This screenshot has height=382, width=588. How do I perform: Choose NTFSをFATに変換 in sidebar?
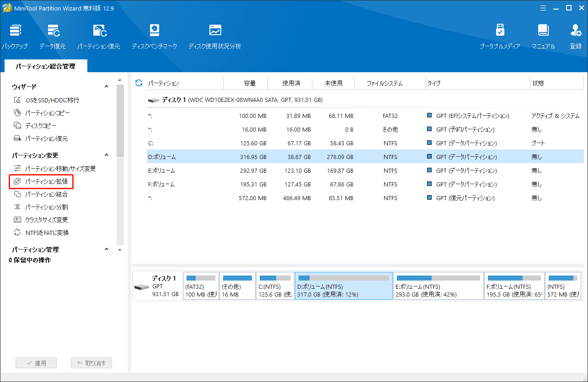pos(41,233)
